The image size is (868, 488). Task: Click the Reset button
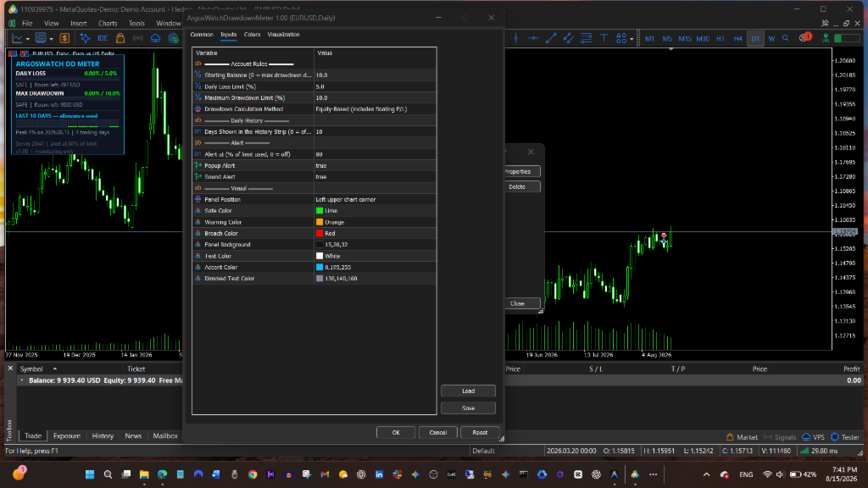pos(480,433)
